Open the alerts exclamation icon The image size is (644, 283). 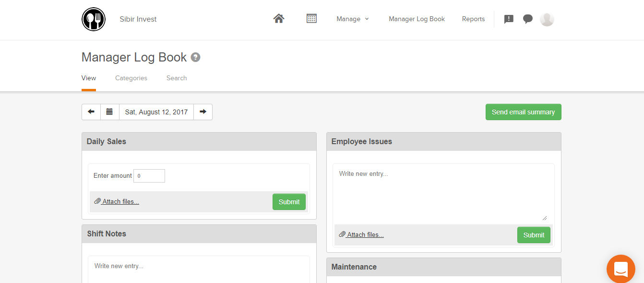509,19
